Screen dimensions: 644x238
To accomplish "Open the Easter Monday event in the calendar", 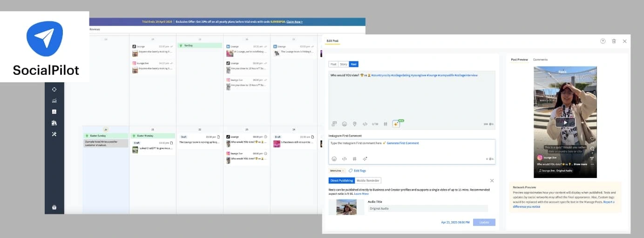I will point(153,136).
